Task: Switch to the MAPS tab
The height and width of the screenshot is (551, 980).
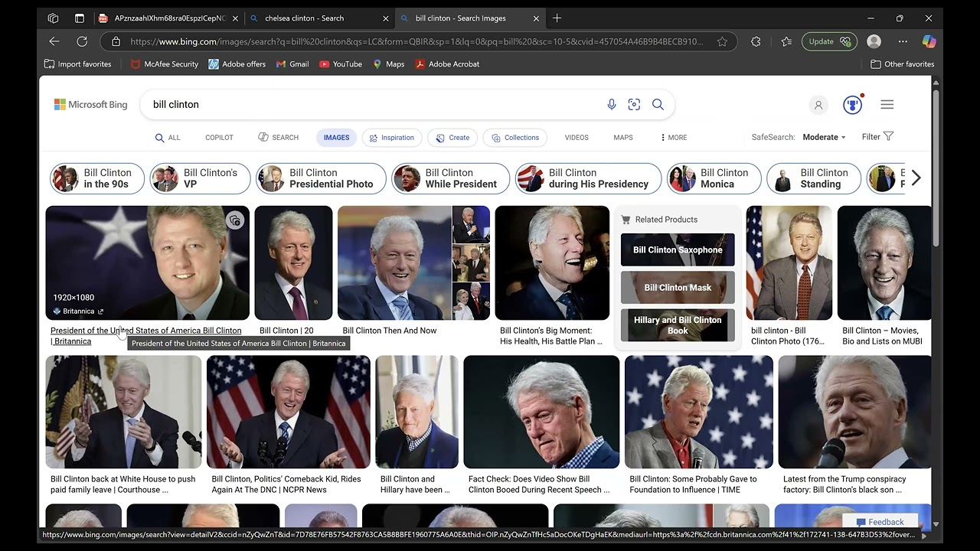Action: (x=623, y=138)
